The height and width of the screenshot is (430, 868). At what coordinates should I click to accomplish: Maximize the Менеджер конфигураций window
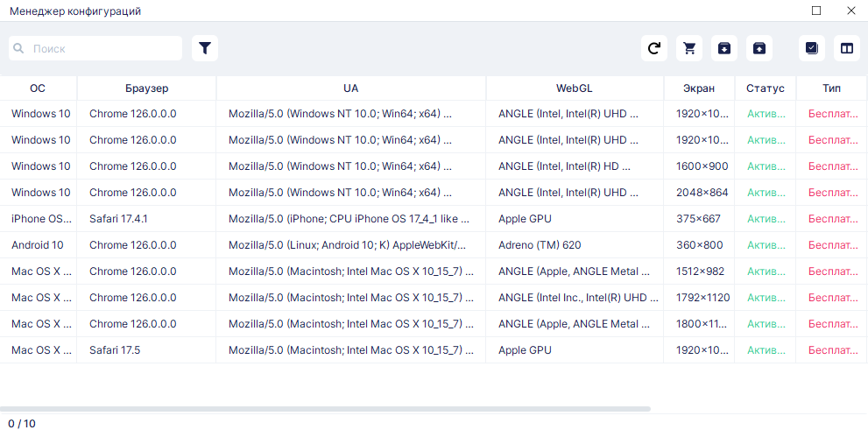pos(816,11)
